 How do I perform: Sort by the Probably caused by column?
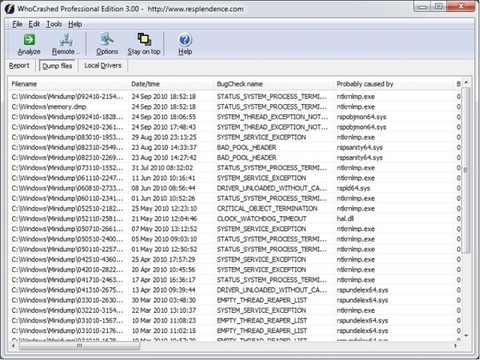[393, 84]
